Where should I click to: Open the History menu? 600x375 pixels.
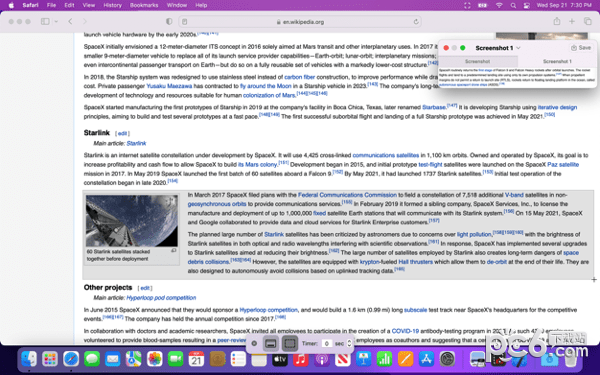pyautogui.click(x=112, y=5)
